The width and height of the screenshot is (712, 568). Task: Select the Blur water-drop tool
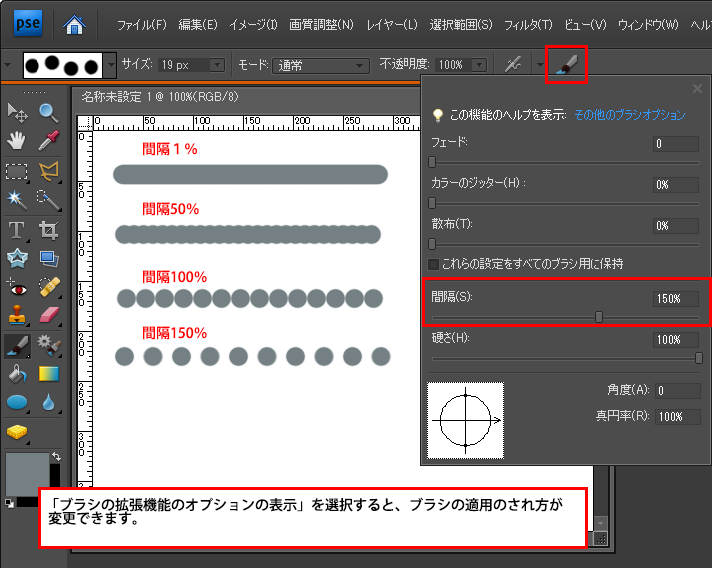tap(49, 402)
